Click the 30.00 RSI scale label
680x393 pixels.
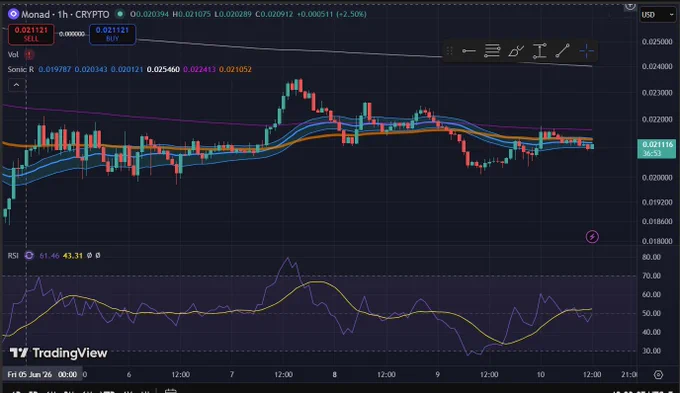651,350
